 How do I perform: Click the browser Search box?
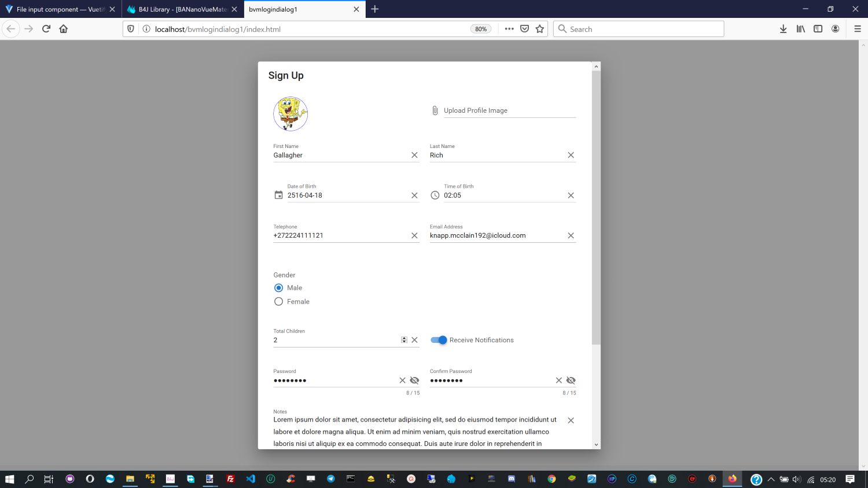tap(639, 29)
